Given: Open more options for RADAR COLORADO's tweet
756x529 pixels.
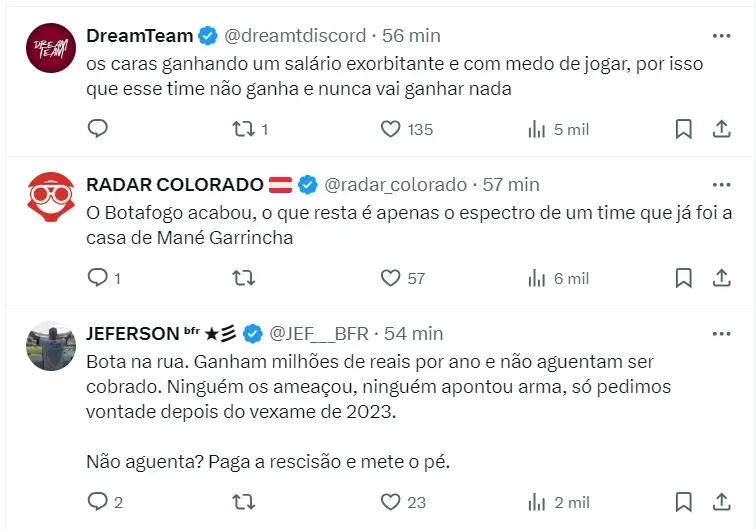Looking at the screenshot, I should click(721, 184).
